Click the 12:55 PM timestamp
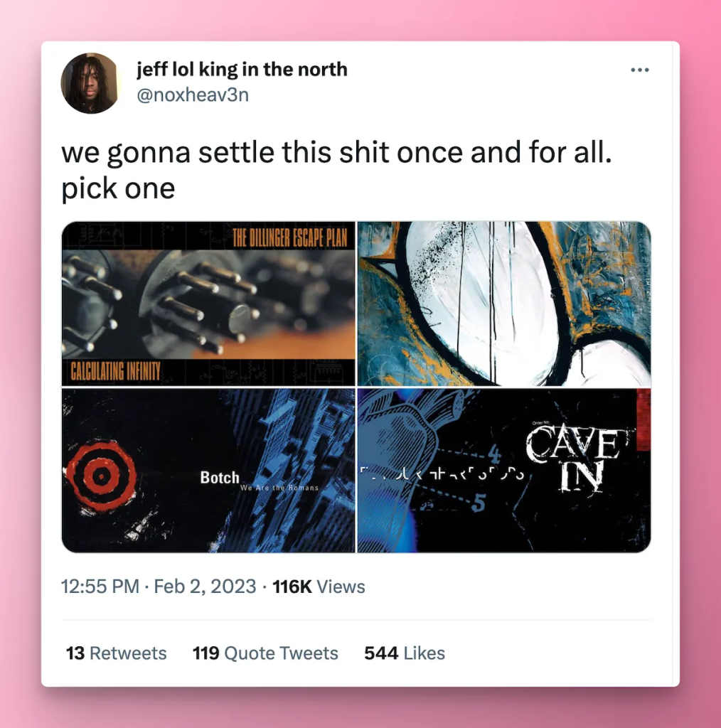 [x=100, y=587]
